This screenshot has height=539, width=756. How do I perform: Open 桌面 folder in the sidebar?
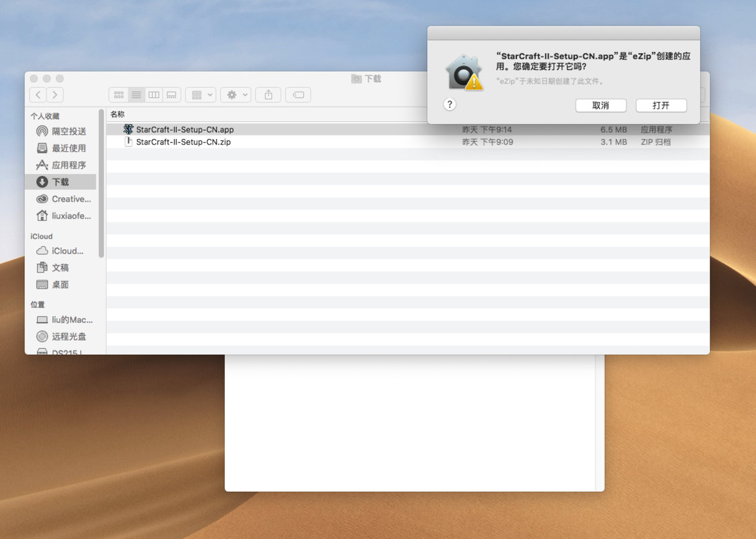[60, 285]
